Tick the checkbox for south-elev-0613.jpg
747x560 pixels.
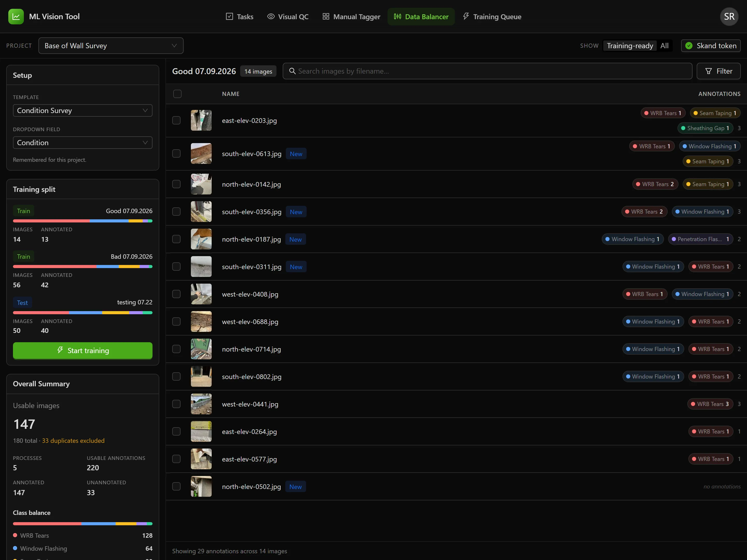click(176, 153)
